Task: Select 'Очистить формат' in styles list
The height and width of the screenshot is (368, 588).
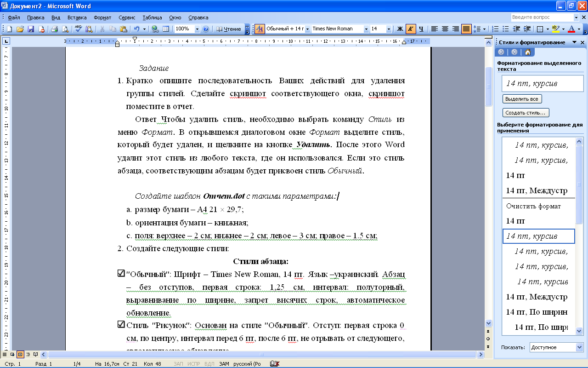Action: point(533,206)
